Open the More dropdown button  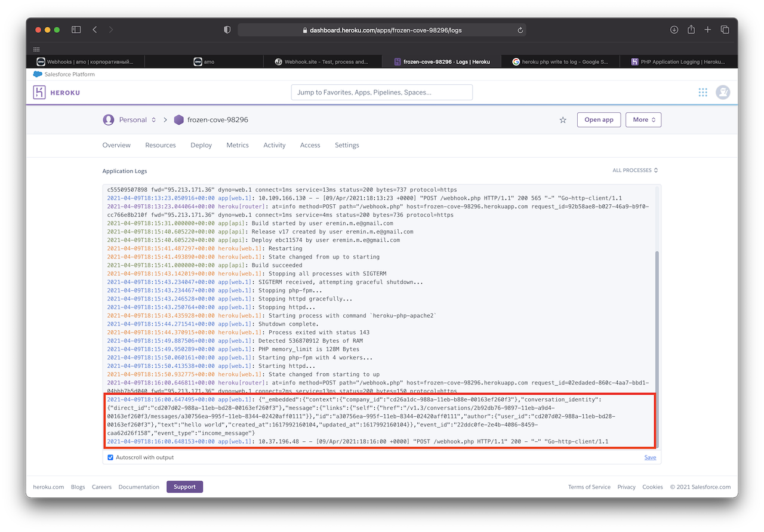(643, 119)
